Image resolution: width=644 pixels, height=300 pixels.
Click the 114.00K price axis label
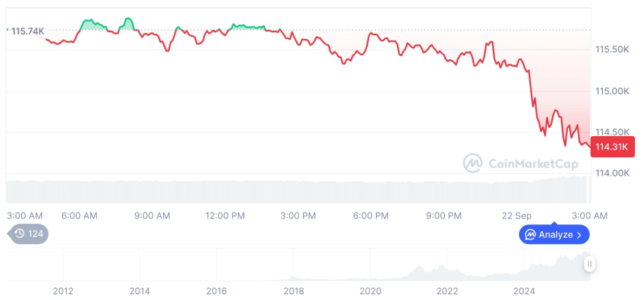(x=612, y=173)
